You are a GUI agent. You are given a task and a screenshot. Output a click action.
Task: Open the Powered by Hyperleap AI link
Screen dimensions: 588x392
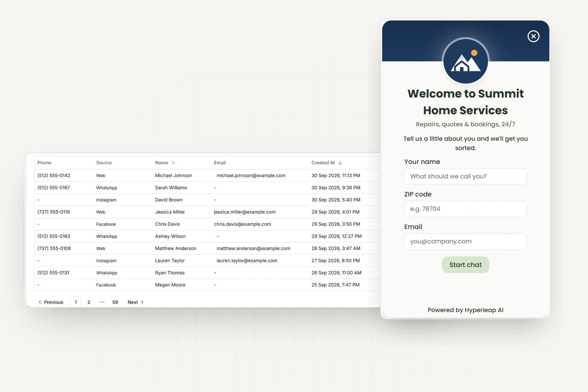click(466, 310)
